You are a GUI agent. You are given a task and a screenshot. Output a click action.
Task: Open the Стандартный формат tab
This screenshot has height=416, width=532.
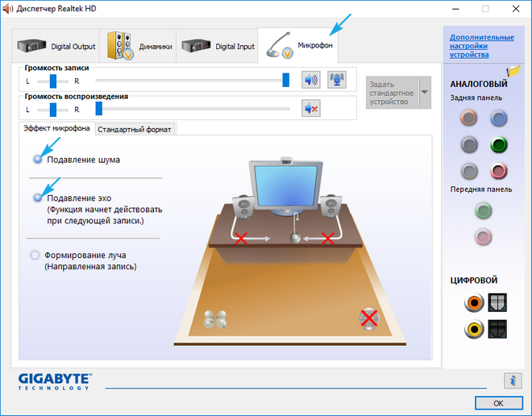point(134,129)
